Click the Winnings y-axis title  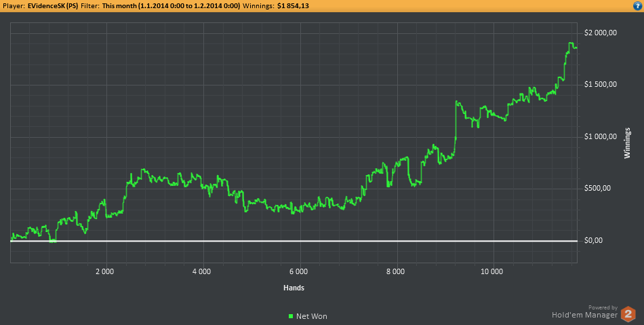(x=627, y=143)
